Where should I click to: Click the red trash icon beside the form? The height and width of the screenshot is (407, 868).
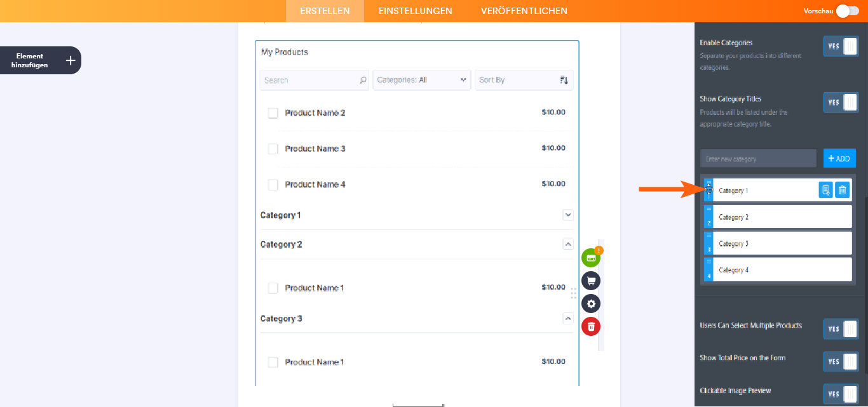coord(591,326)
